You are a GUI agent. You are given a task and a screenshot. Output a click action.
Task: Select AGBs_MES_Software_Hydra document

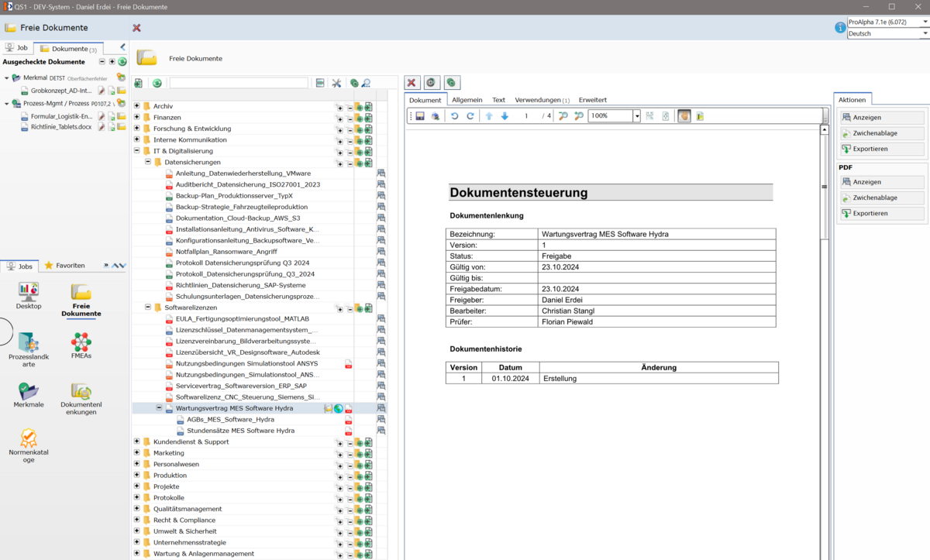[230, 419]
